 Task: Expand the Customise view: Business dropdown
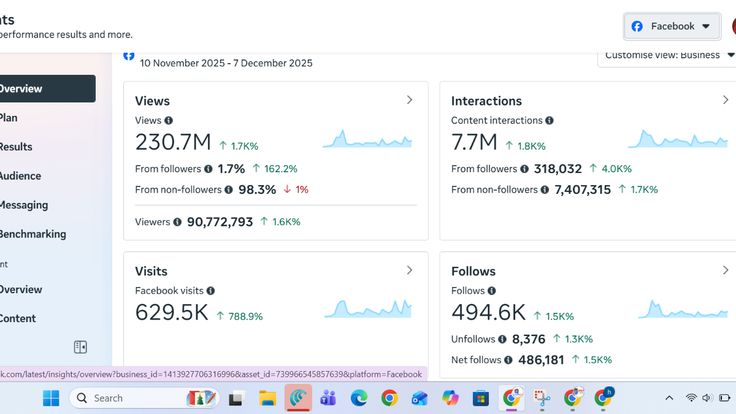[x=668, y=55]
